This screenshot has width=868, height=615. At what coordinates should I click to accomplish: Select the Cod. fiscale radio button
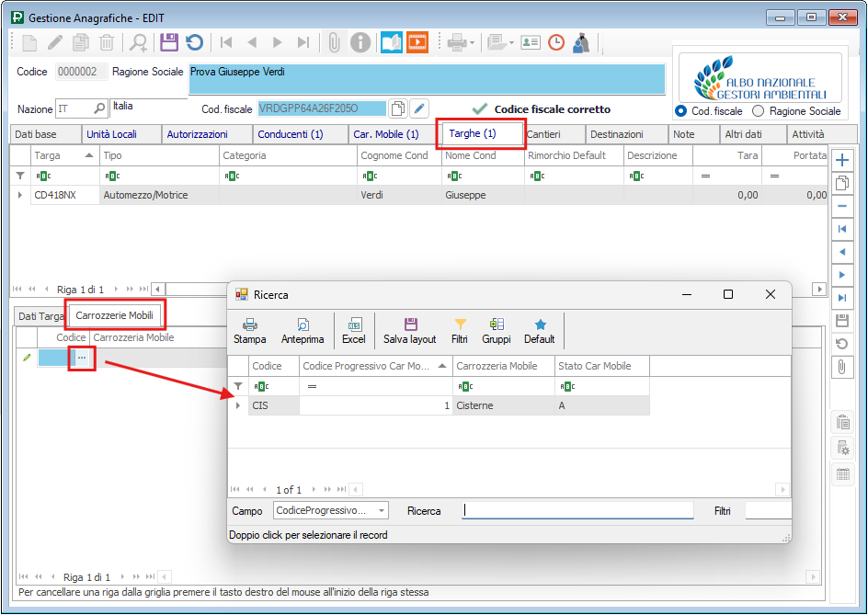pyautogui.click(x=681, y=111)
